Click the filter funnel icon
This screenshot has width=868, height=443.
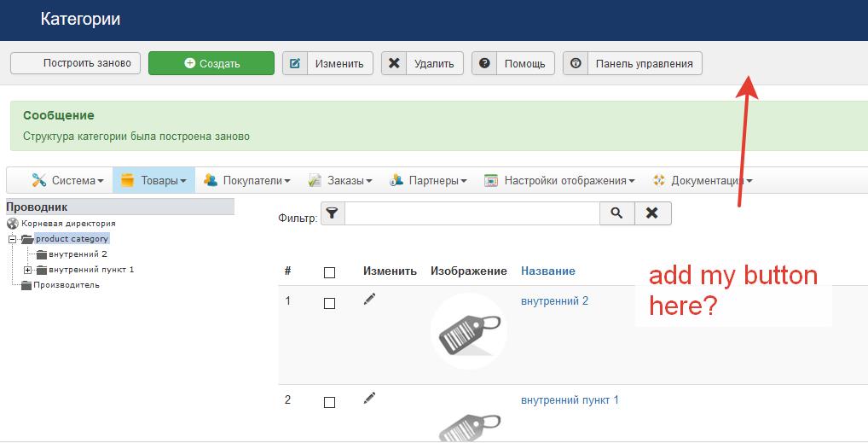click(x=333, y=213)
